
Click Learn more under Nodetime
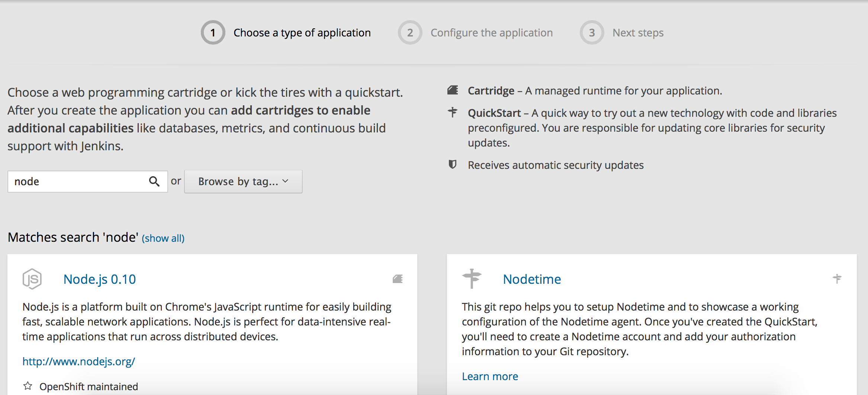[490, 376]
